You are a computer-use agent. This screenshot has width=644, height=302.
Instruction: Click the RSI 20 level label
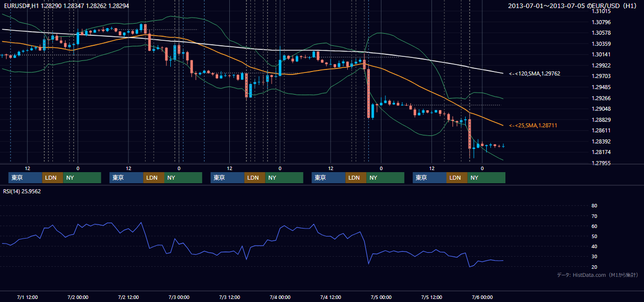point(594,267)
